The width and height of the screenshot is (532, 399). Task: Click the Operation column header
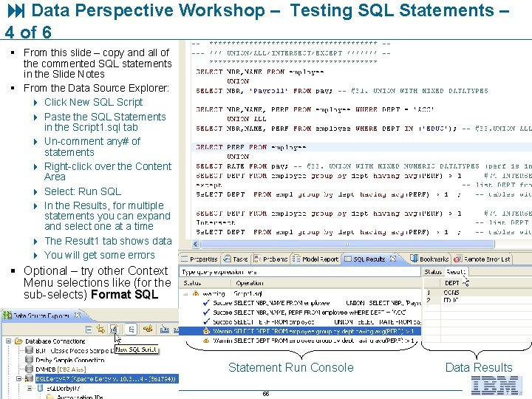250,283
